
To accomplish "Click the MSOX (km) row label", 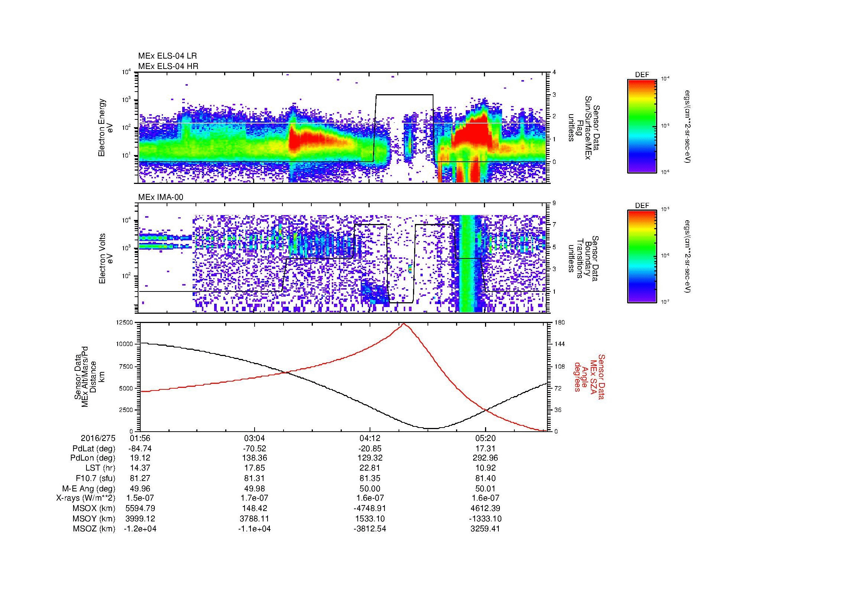I will [x=94, y=509].
